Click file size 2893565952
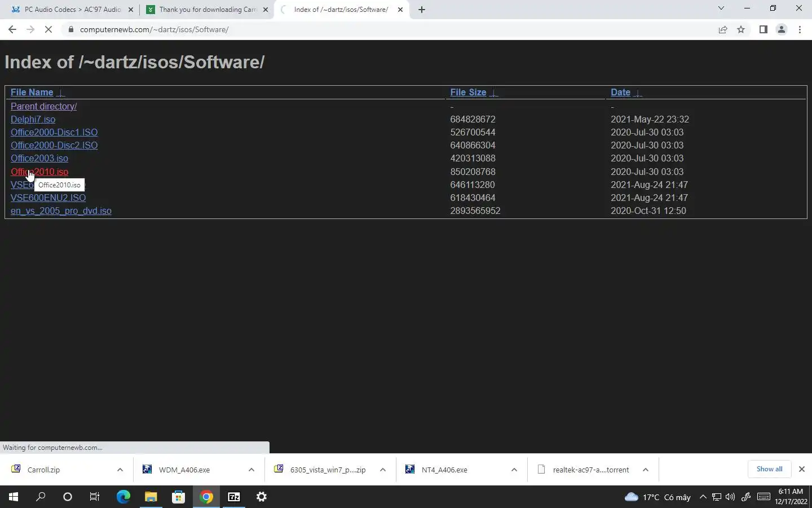812x508 pixels. [x=475, y=211]
